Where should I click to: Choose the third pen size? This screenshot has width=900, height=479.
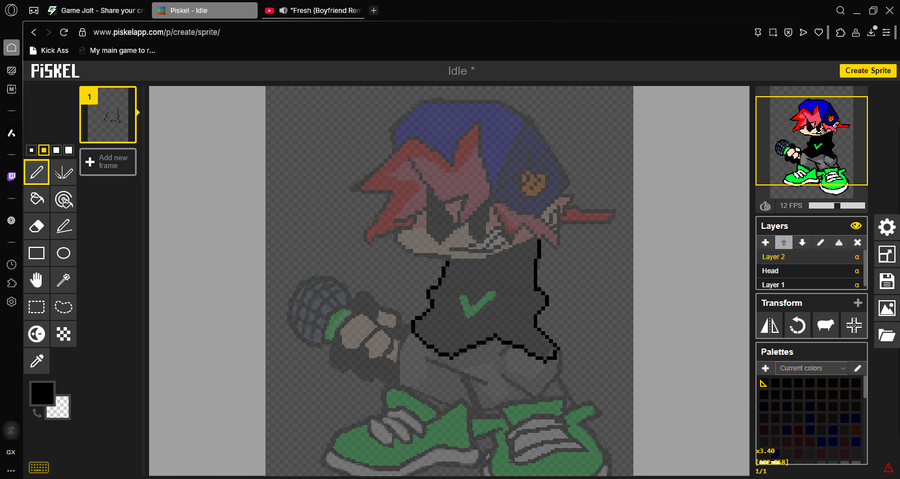pyautogui.click(x=56, y=150)
